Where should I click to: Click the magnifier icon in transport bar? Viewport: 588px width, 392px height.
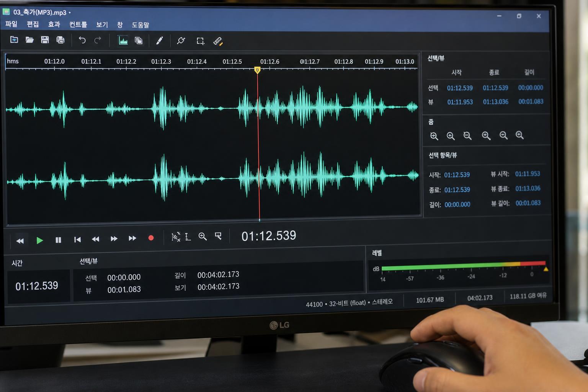pos(203,237)
